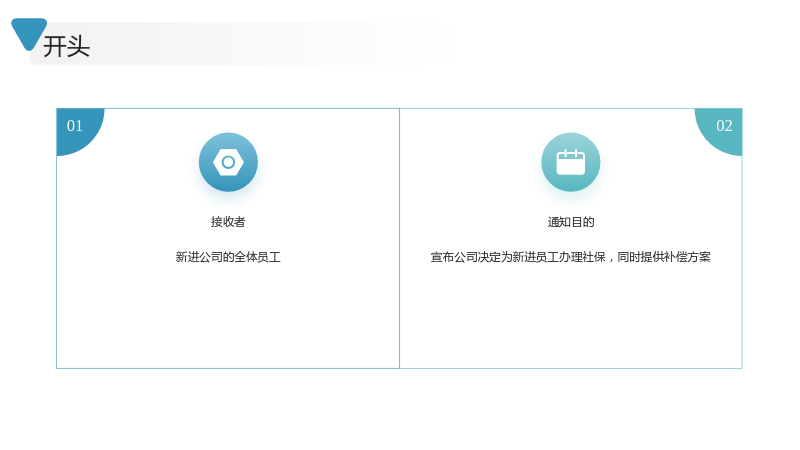Click the blank area below the cards
The height and width of the screenshot is (450, 800).
[x=399, y=409]
